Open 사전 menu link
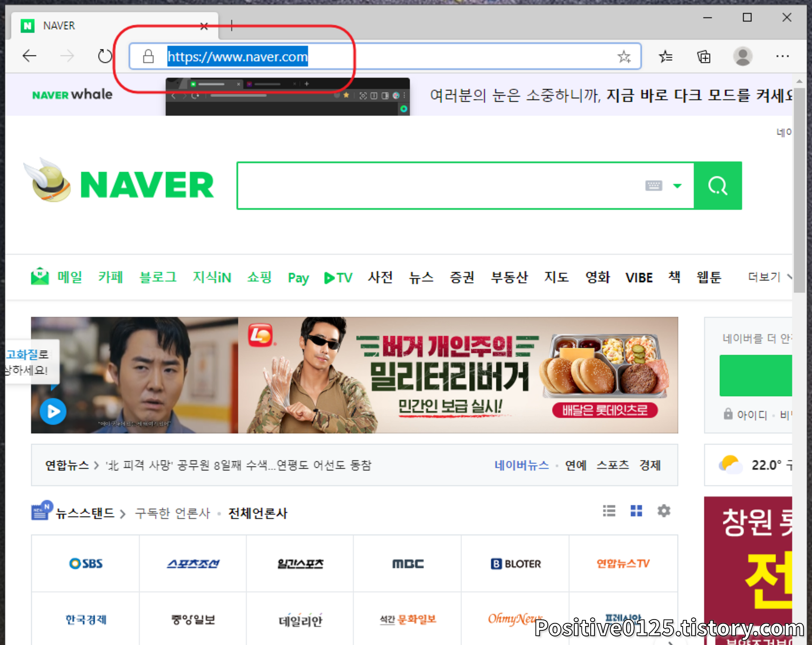Viewport: 812px width, 645px height. [x=380, y=277]
